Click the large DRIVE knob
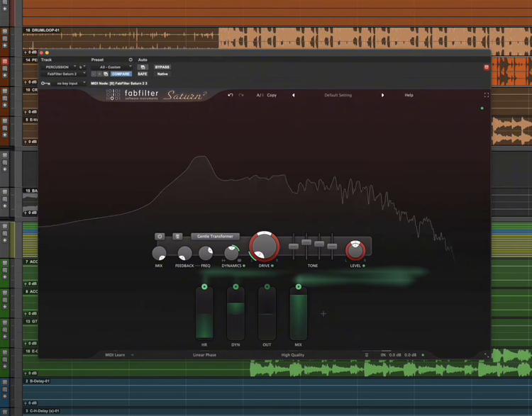Screen dimensions: 532x416 coord(265,247)
